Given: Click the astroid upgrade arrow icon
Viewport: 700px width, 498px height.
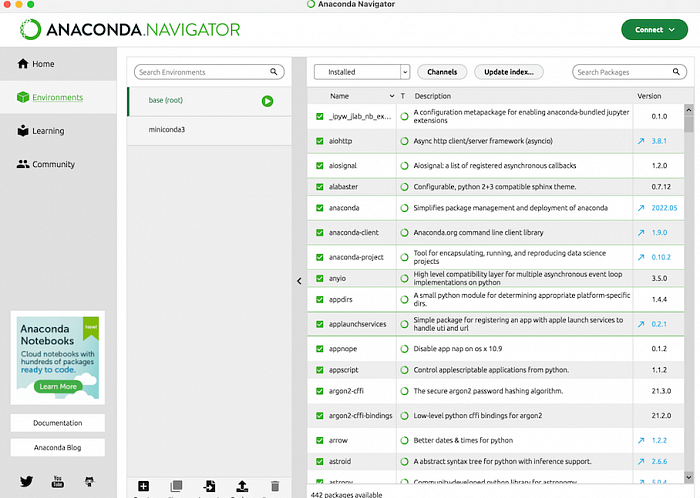Looking at the screenshot, I should click(x=641, y=461).
